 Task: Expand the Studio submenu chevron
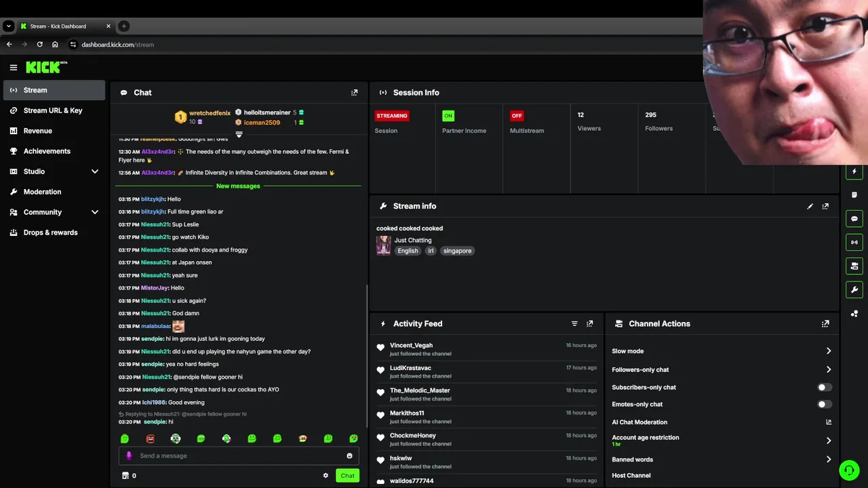tap(95, 171)
